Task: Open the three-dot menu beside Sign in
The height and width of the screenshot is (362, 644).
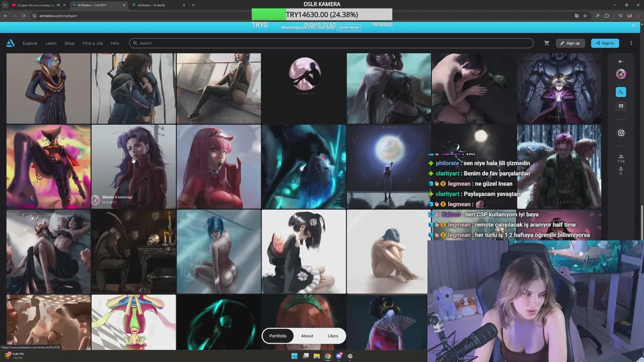Action: click(631, 43)
